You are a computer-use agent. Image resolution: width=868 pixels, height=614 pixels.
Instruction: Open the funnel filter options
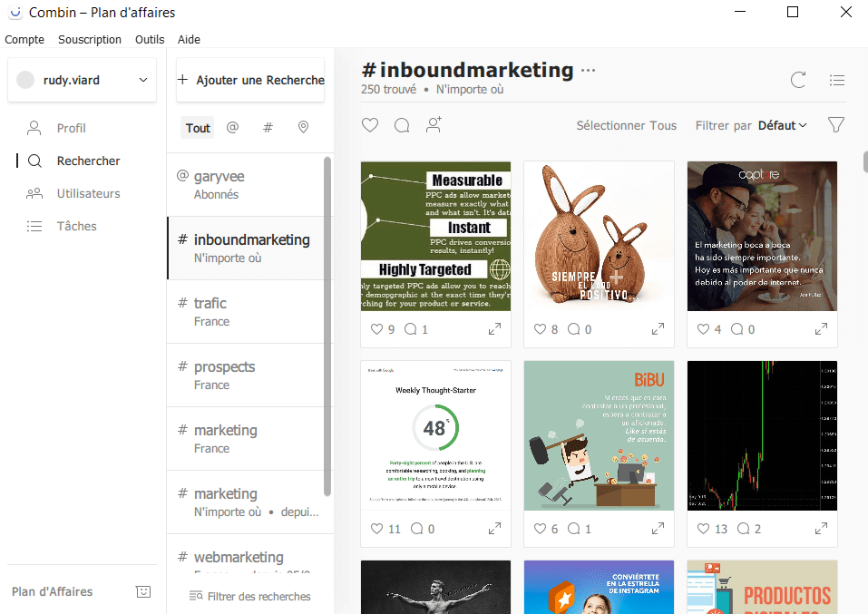(836, 124)
